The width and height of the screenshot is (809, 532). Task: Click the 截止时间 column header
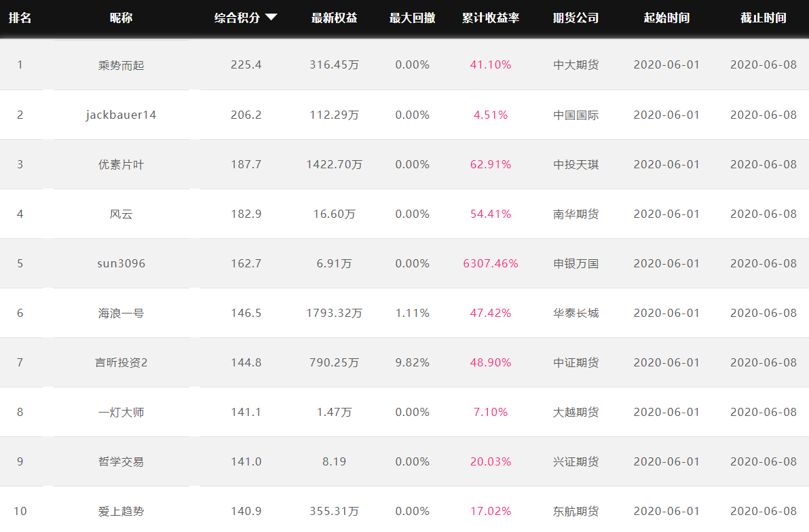pos(764,18)
